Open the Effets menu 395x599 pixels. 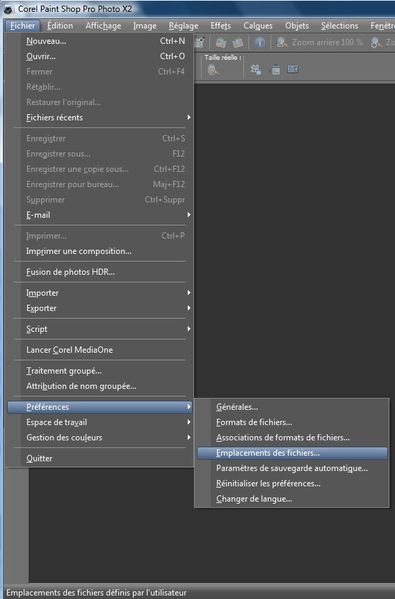(221, 26)
